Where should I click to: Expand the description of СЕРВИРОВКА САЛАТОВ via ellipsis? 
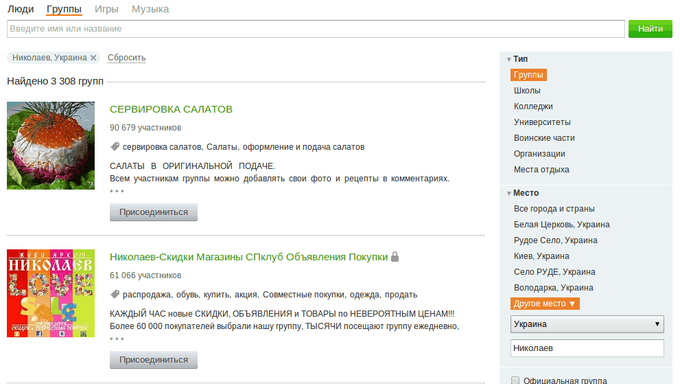point(117,191)
